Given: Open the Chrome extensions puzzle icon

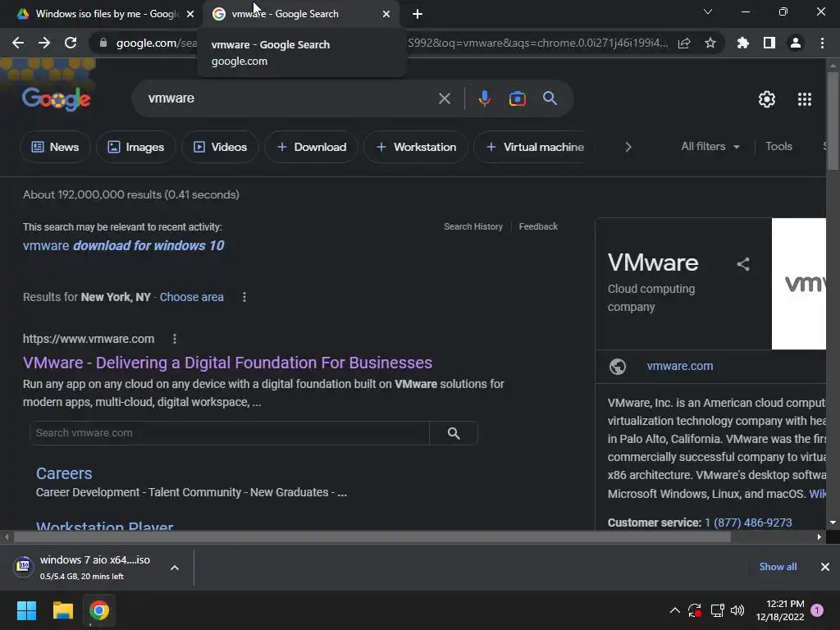Looking at the screenshot, I should (x=742, y=43).
